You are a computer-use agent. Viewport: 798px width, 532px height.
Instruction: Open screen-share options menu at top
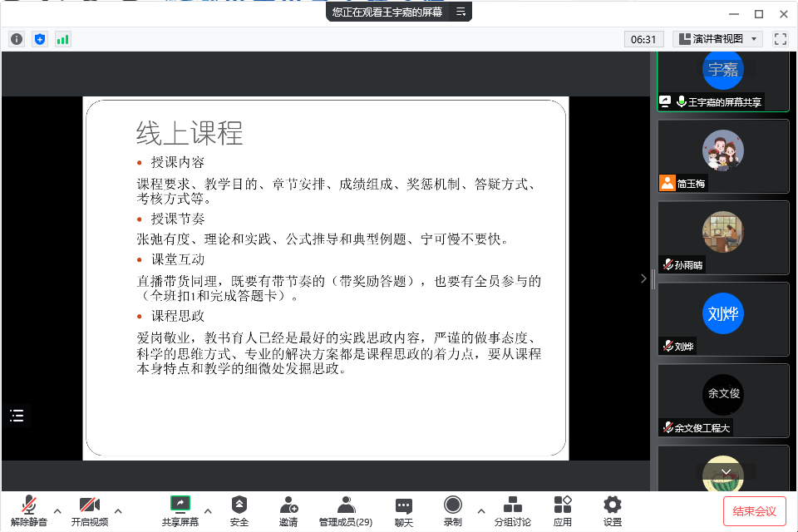click(x=460, y=12)
